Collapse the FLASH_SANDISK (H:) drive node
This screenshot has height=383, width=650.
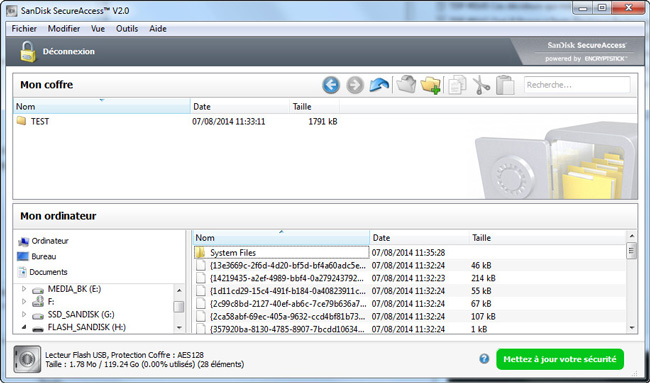(24, 327)
